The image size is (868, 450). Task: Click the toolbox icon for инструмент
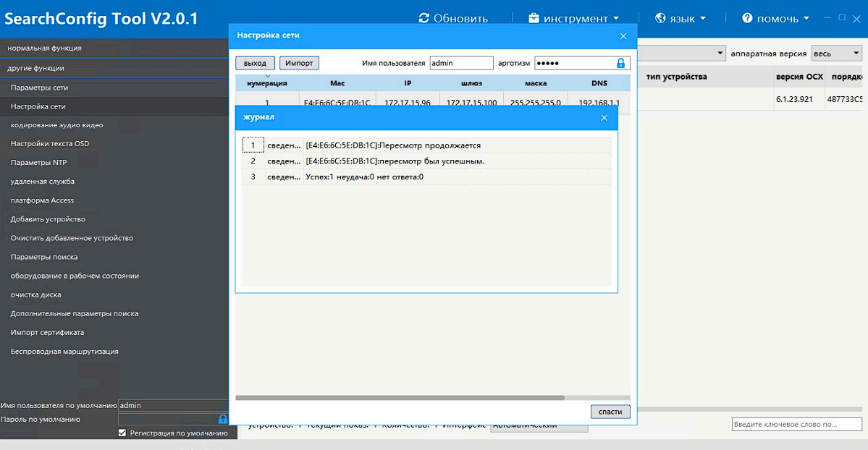click(534, 18)
